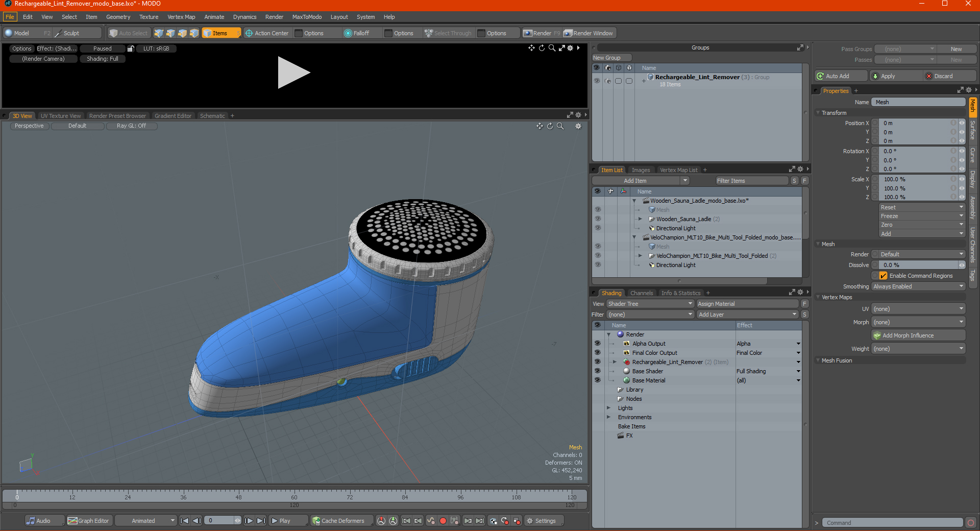Toggle Enable Command Regions checkbox
The height and width of the screenshot is (531, 980).
pyautogui.click(x=884, y=276)
